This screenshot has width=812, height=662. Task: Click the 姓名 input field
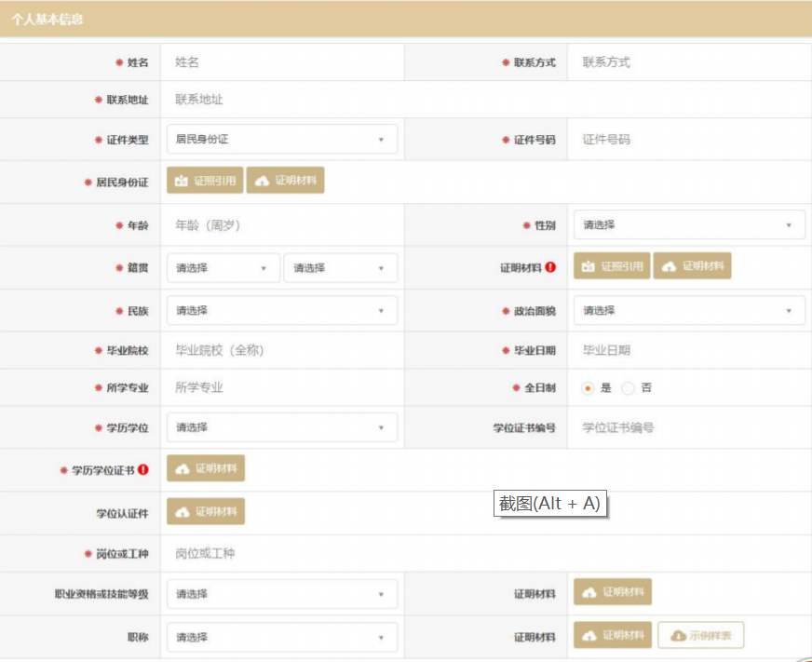pyautogui.click(x=282, y=62)
